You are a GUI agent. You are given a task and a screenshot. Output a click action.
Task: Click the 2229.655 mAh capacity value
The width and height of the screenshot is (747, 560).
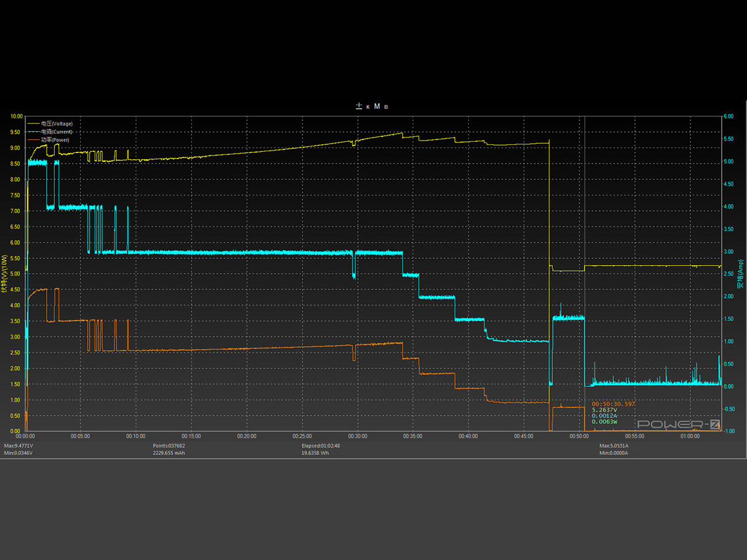coord(169,453)
